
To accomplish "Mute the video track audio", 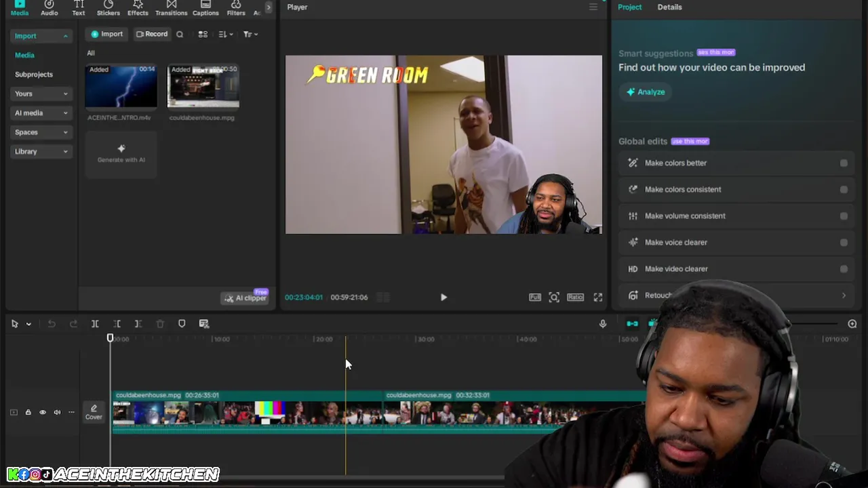I will click(x=57, y=412).
